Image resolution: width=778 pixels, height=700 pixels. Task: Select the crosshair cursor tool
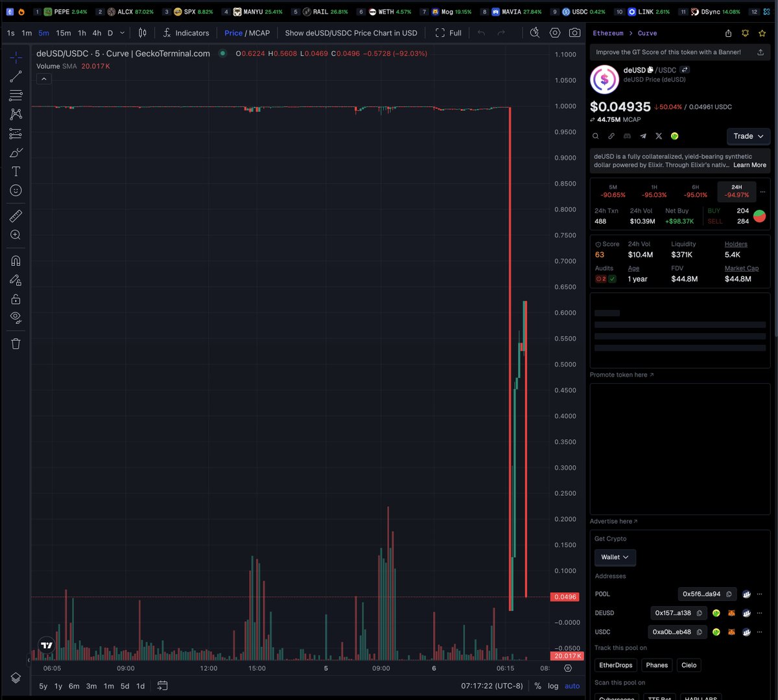tap(16, 58)
